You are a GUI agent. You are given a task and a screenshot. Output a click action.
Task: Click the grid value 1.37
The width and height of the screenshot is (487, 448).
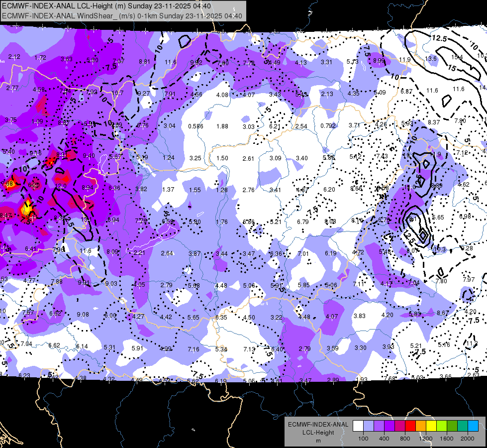pyautogui.click(x=168, y=189)
